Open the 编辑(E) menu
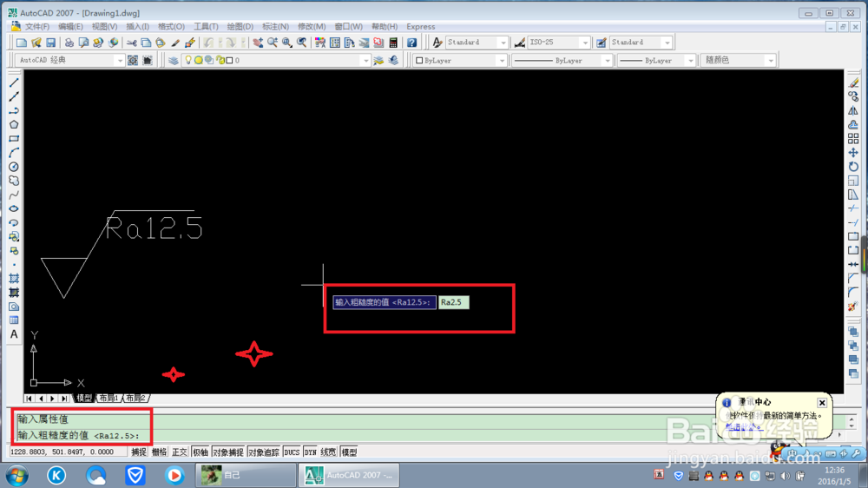This screenshot has height=488, width=868. click(x=70, y=27)
